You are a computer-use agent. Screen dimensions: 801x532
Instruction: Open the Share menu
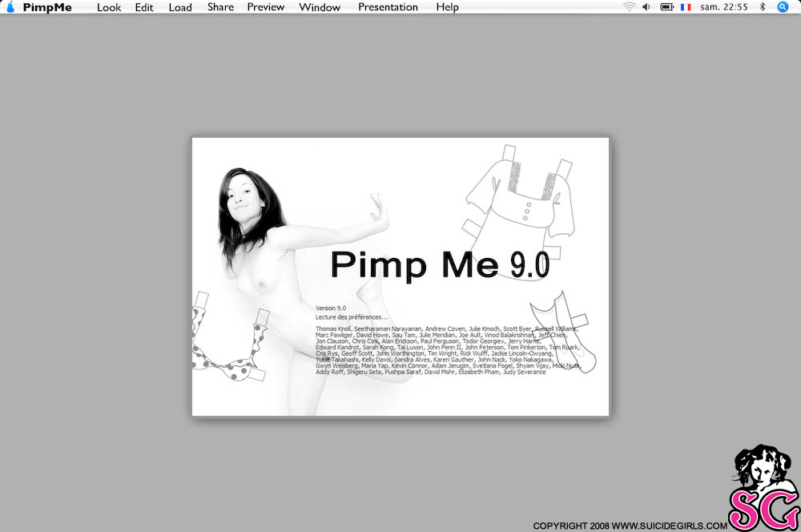pyautogui.click(x=221, y=7)
